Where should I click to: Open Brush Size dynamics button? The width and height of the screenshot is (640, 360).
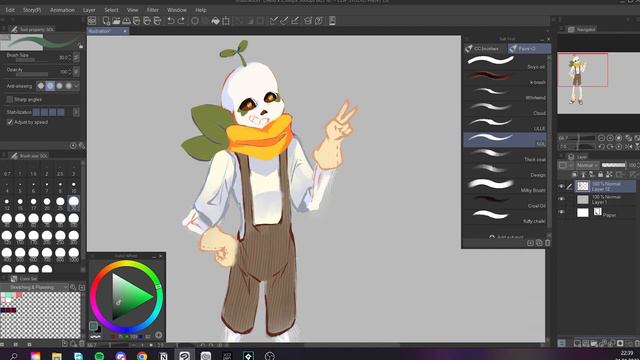(76, 57)
